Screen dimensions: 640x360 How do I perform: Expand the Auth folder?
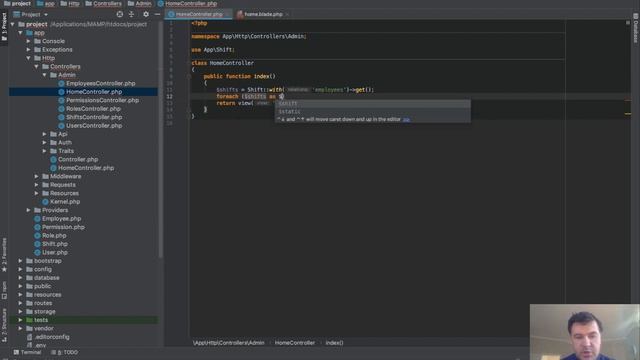click(44, 142)
